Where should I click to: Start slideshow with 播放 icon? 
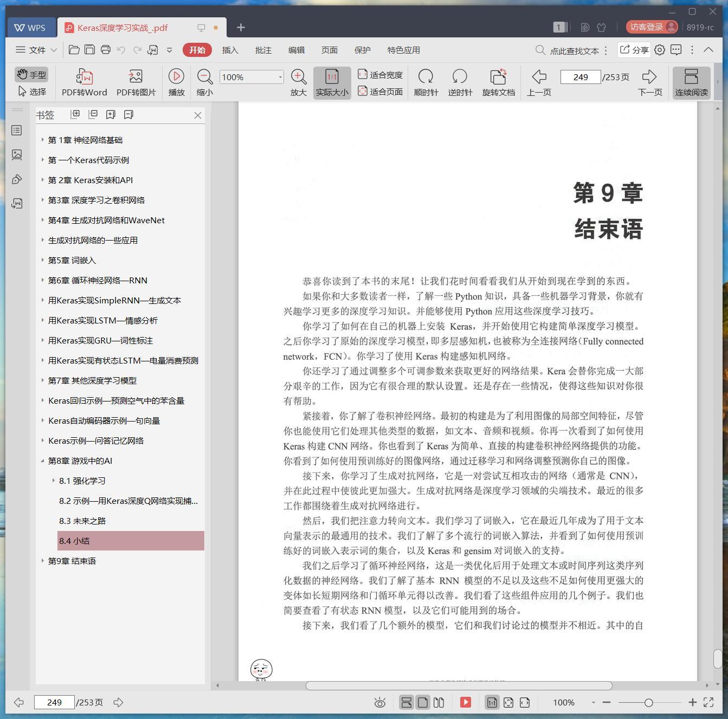(x=176, y=83)
